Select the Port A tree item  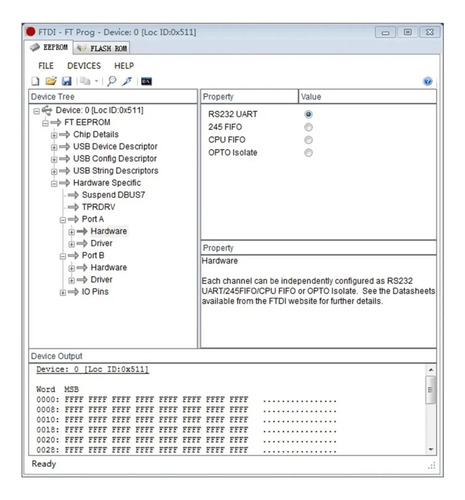coord(93,219)
